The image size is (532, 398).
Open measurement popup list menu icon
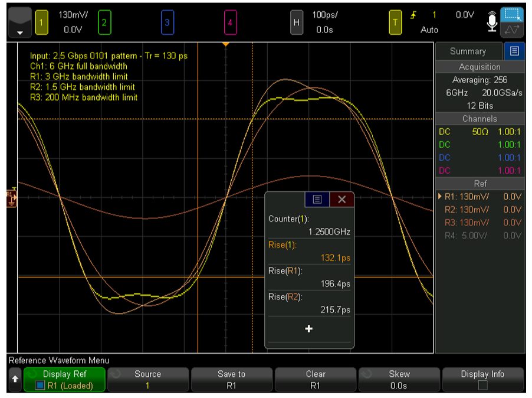click(317, 200)
